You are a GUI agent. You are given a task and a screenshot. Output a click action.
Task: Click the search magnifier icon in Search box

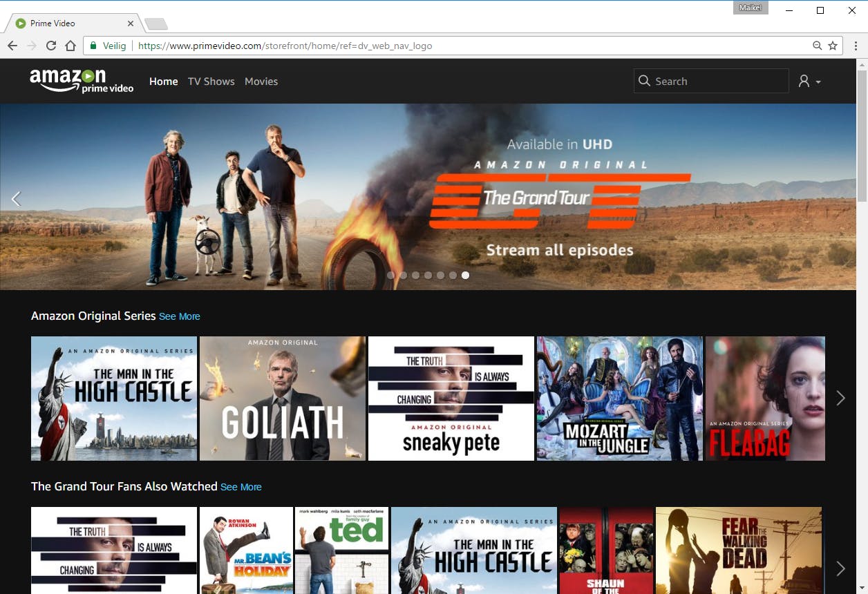(x=644, y=81)
